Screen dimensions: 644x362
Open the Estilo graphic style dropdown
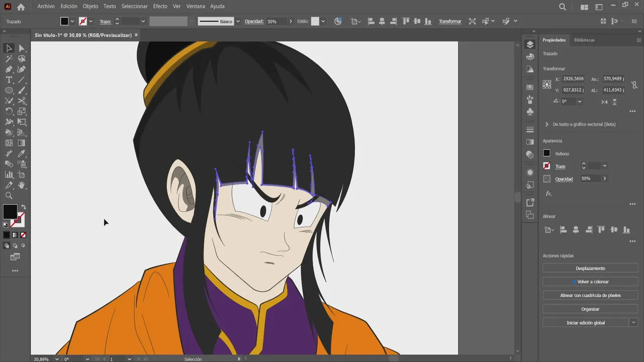coord(323,22)
